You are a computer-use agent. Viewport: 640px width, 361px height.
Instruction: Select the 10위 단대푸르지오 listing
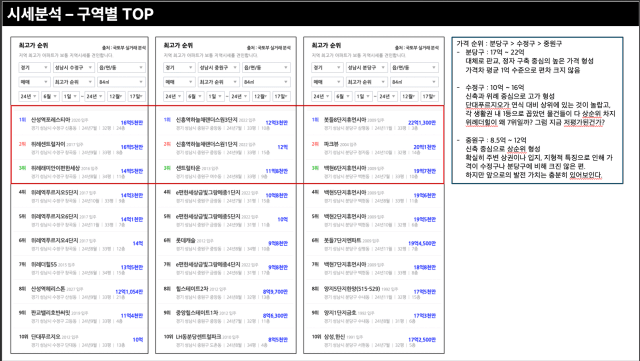(x=80, y=340)
